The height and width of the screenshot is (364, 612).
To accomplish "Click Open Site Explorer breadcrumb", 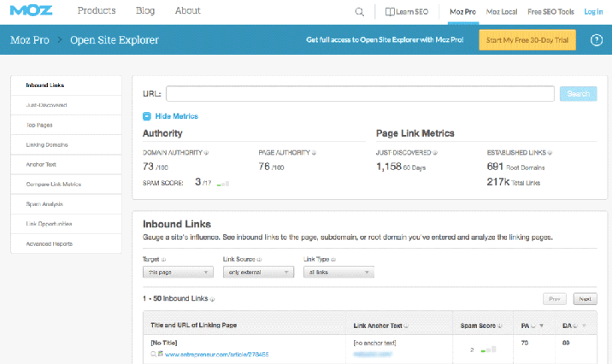I will (115, 40).
